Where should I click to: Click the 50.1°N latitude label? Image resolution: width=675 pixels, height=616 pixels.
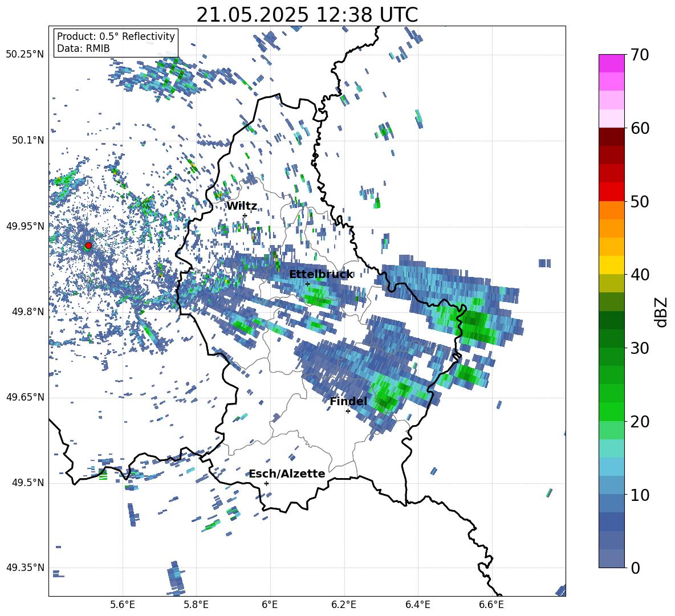(27, 140)
